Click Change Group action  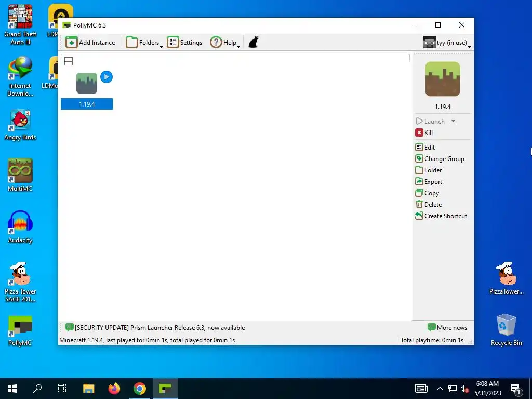440,159
